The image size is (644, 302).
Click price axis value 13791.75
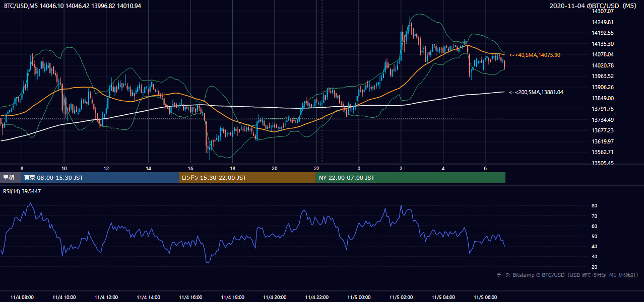coord(602,109)
